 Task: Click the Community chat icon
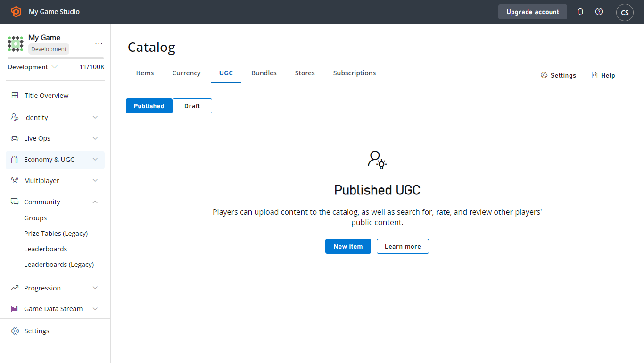(15, 202)
